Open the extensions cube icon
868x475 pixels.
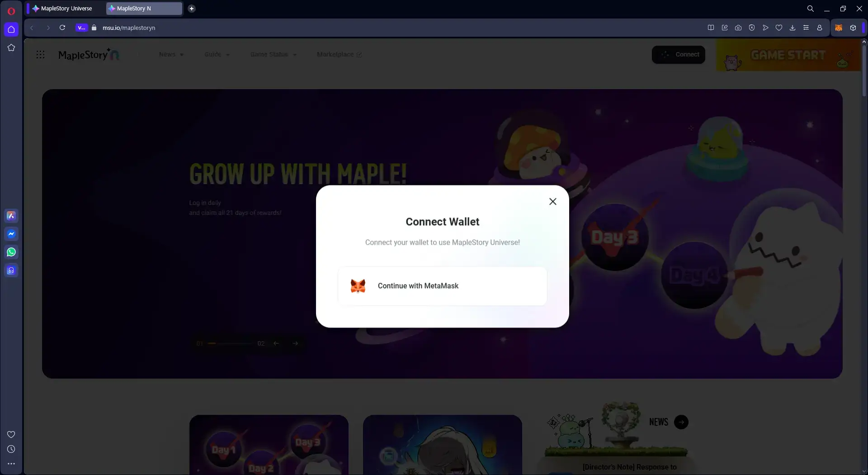(853, 28)
